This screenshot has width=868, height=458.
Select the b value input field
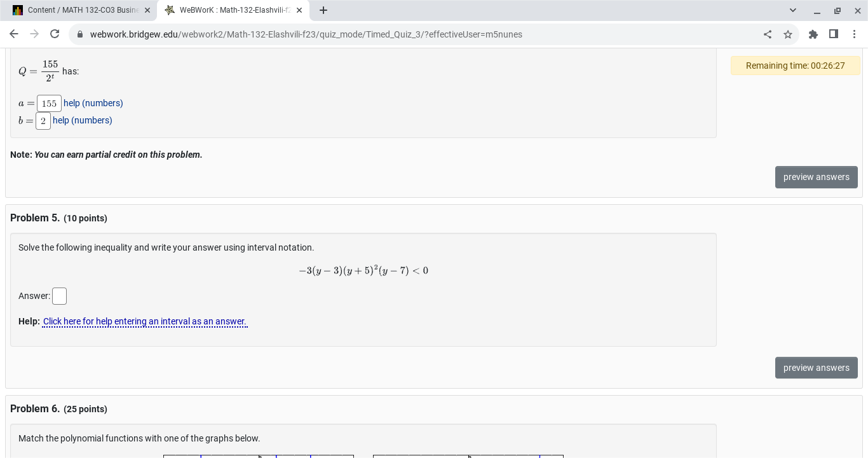(x=43, y=120)
